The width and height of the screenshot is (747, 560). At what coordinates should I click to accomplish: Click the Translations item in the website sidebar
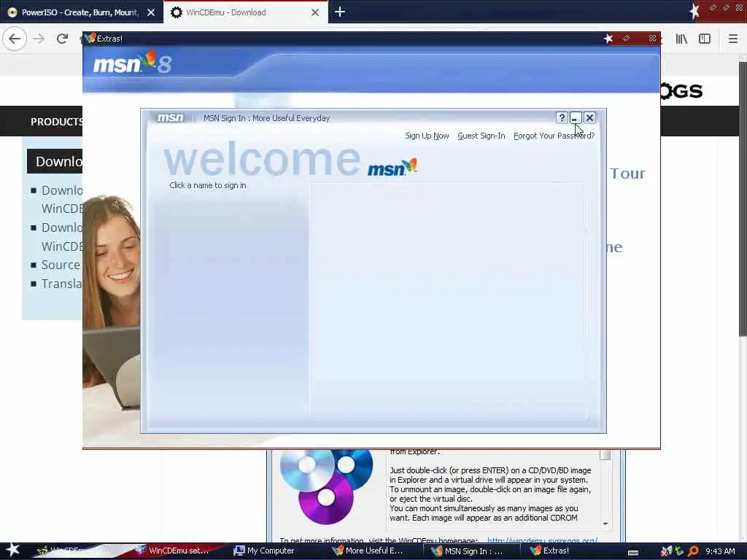tap(61, 284)
